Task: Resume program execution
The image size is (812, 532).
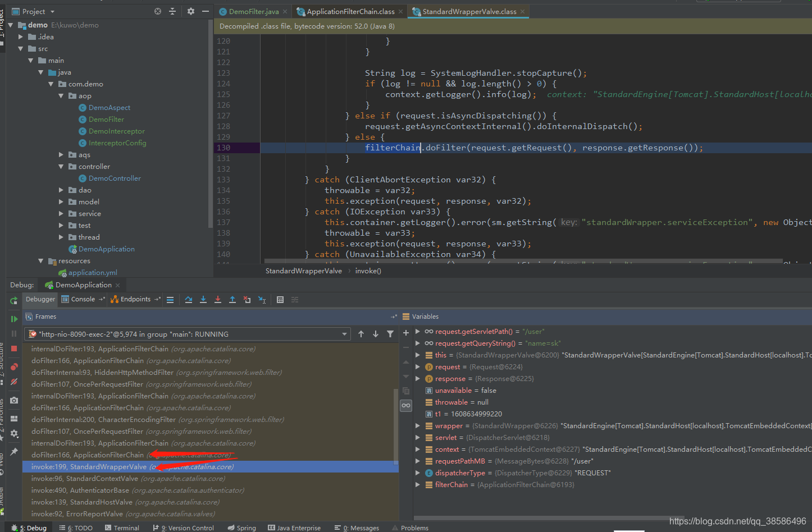Action: pyautogui.click(x=14, y=319)
